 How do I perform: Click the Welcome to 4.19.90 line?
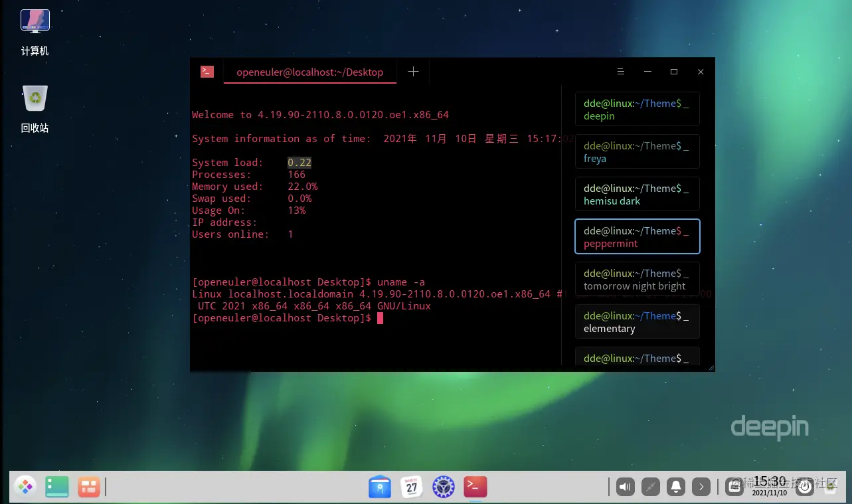[320, 115]
